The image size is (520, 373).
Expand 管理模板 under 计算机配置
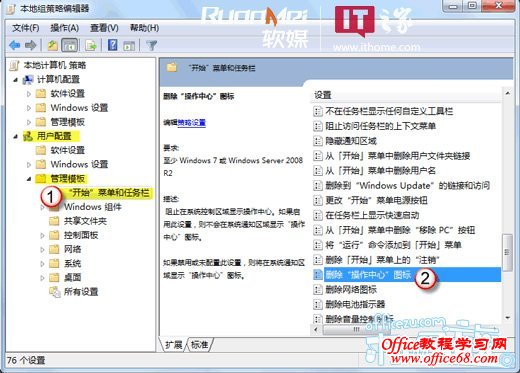point(29,122)
